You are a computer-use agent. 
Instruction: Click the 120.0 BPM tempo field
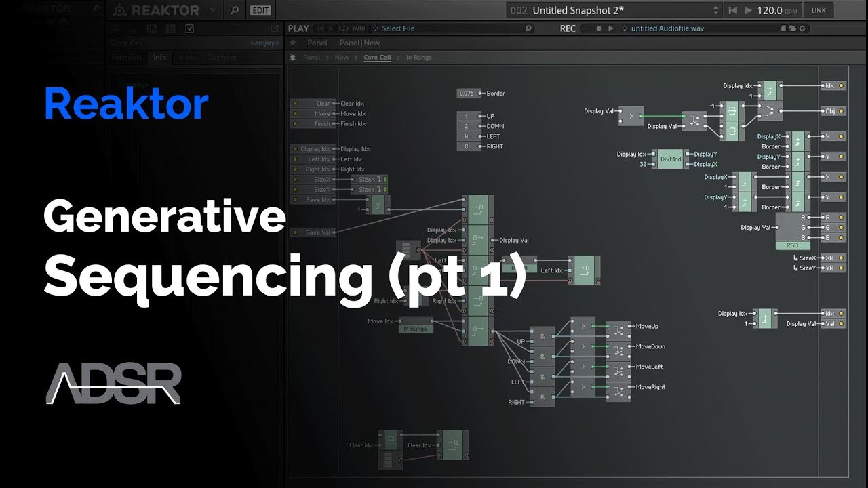[x=778, y=10]
